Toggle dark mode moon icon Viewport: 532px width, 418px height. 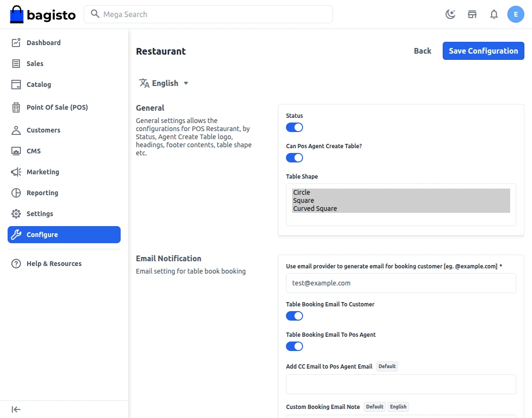point(450,14)
